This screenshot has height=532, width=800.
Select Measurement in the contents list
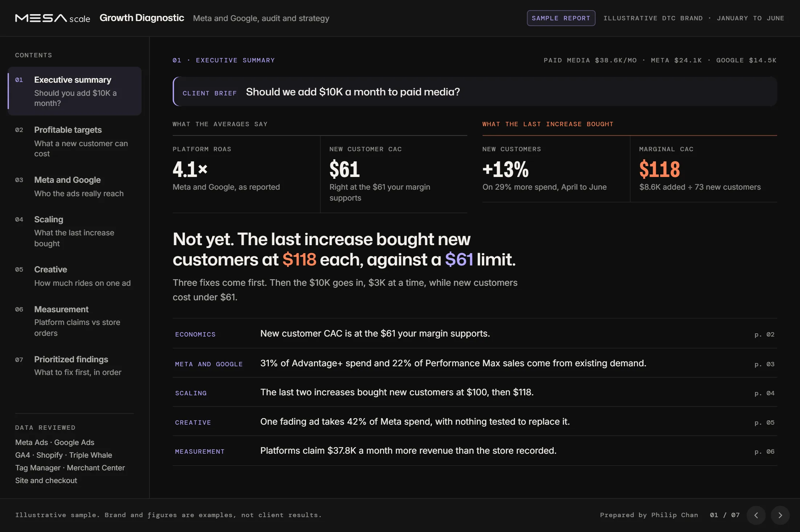point(75,321)
